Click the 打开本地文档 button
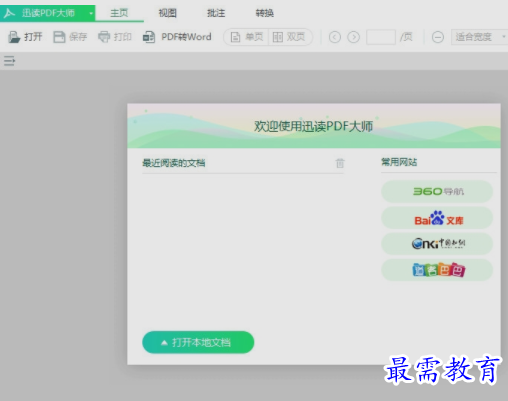 coord(198,342)
